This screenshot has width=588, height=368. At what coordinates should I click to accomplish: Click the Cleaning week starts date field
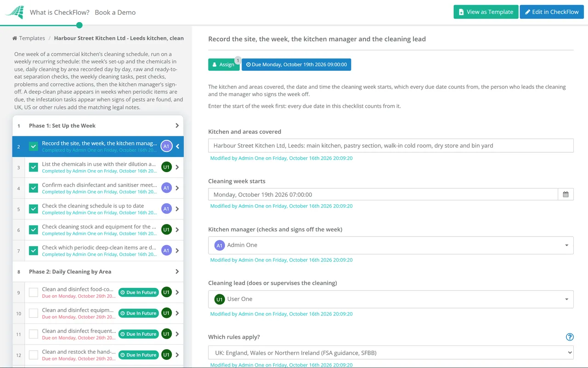[383, 195]
